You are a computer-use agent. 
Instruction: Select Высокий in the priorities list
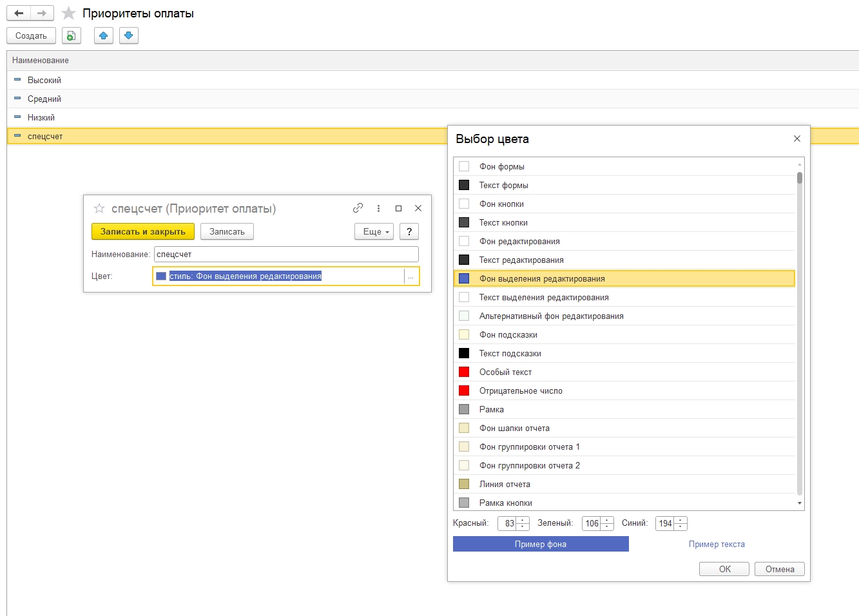point(44,81)
